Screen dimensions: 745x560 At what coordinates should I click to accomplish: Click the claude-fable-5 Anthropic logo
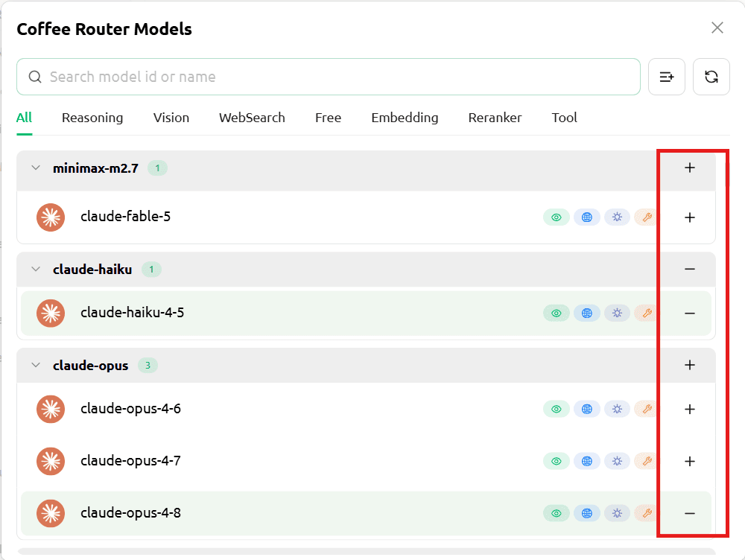(51, 217)
